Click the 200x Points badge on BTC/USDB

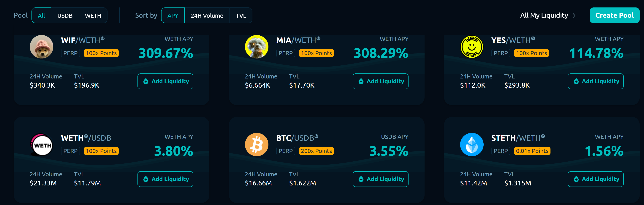(x=316, y=151)
